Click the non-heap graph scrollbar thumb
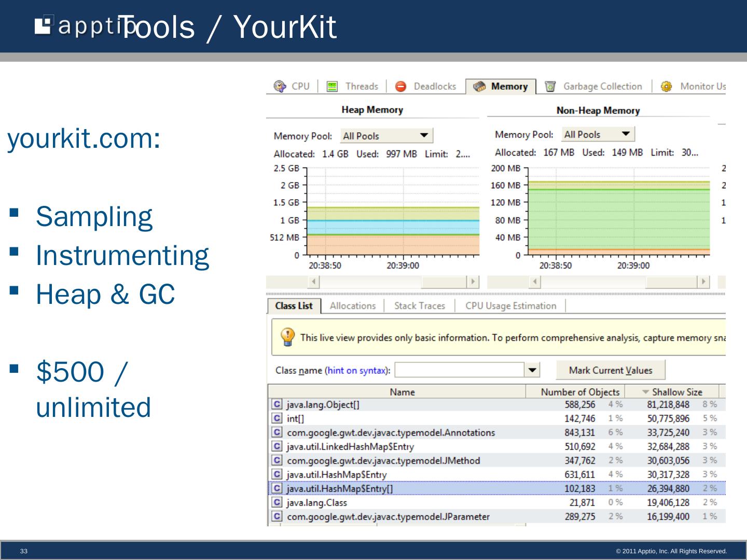The image size is (747, 560). tap(671, 282)
